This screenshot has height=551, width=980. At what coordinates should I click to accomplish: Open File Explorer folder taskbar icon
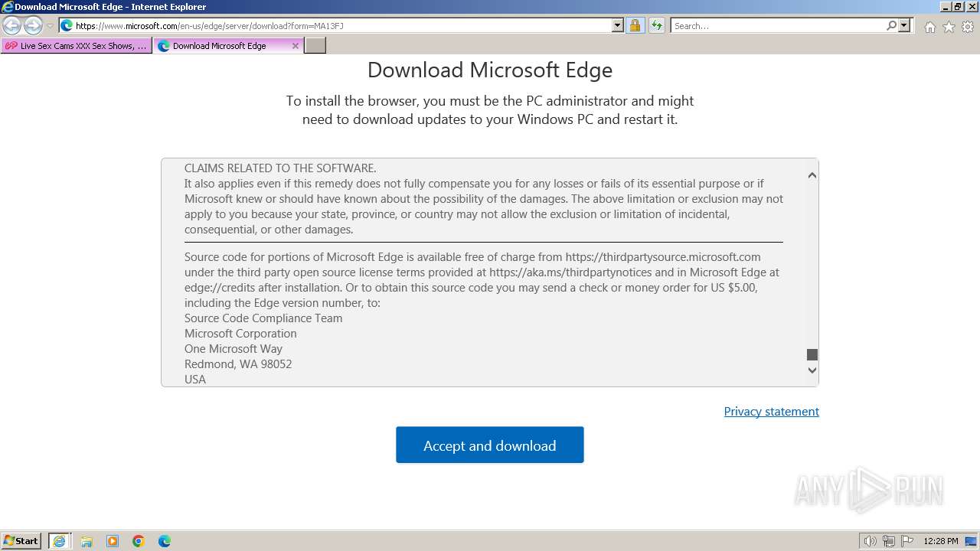[x=87, y=541]
